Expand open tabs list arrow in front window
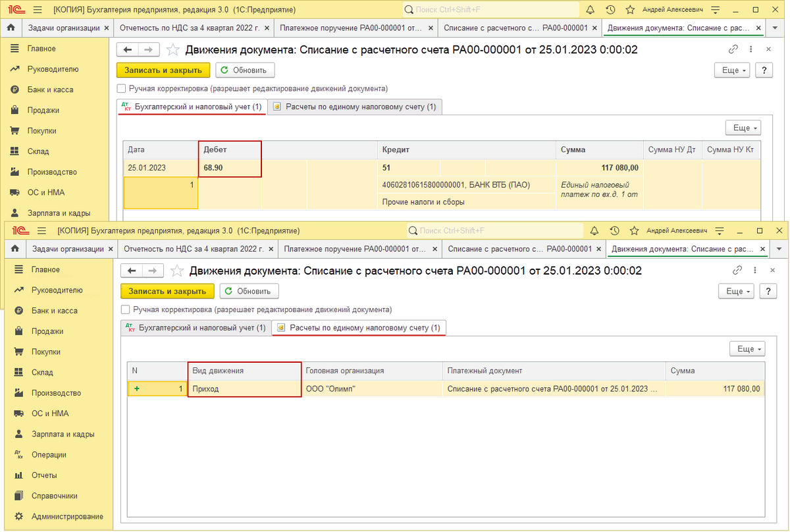The width and height of the screenshot is (790, 532). click(x=779, y=250)
